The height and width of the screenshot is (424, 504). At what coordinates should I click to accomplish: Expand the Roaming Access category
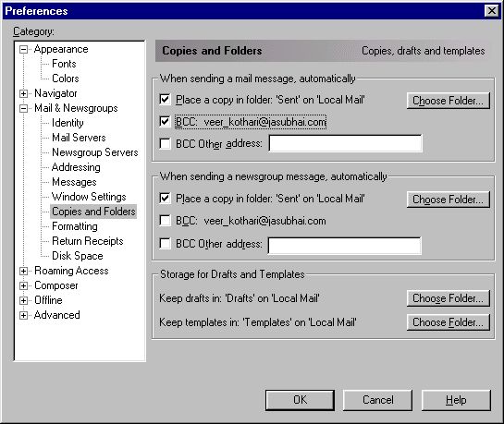[x=23, y=271]
